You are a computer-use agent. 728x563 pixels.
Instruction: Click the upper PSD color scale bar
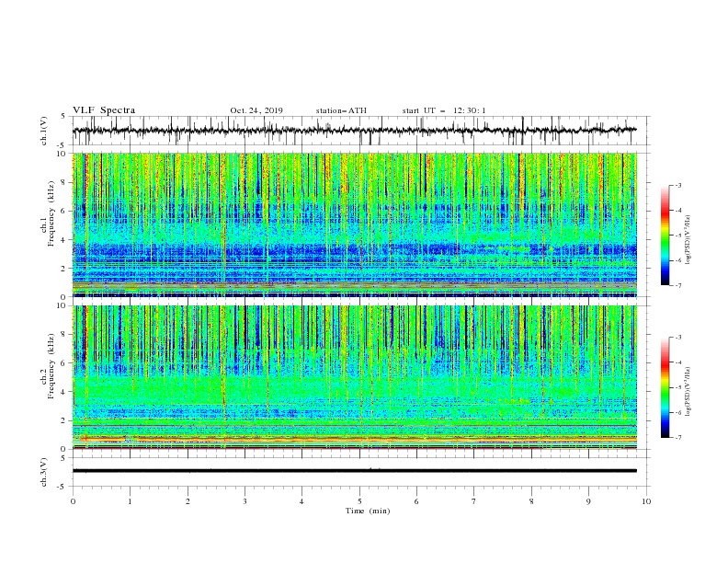coord(665,236)
